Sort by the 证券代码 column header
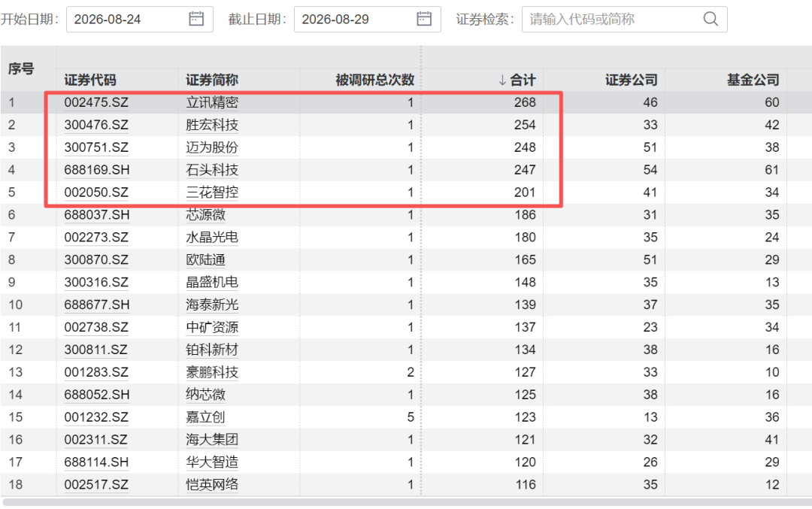Image resolution: width=812 pixels, height=509 pixels. 90,80
